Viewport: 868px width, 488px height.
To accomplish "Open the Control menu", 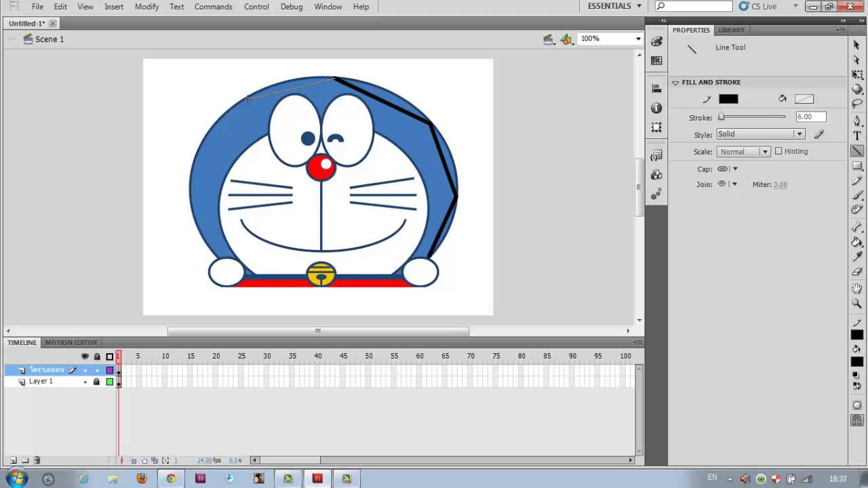I will tap(256, 7).
